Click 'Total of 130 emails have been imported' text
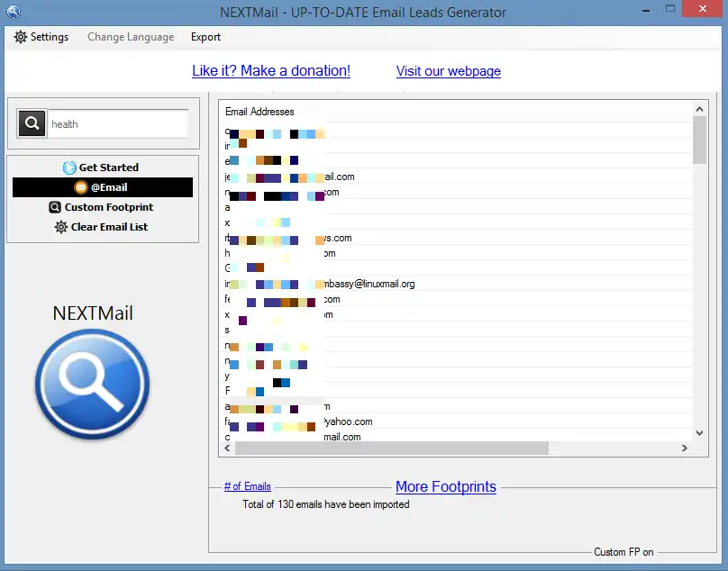The height and width of the screenshot is (571, 728). [x=326, y=504]
